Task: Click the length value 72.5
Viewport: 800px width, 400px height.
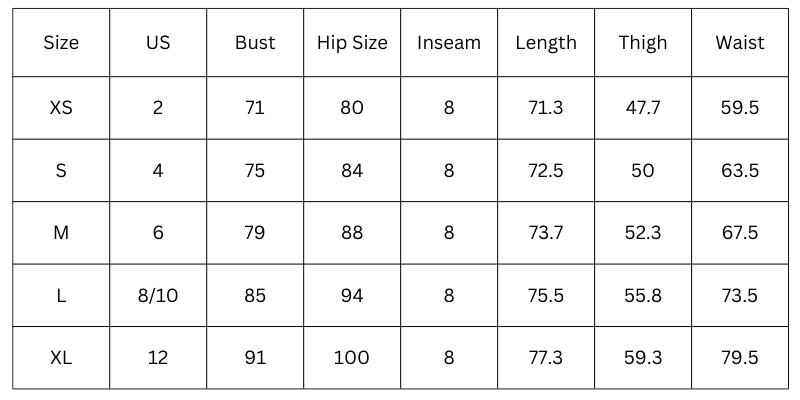Action: click(x=546, y=171)
